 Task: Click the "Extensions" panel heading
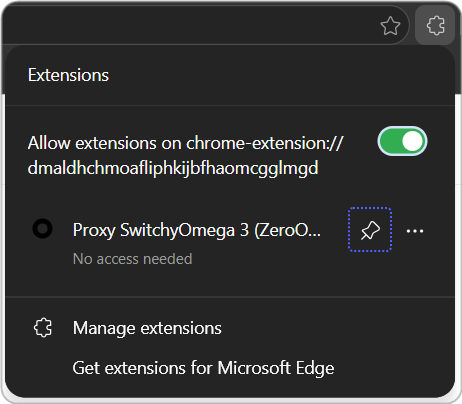coord(68,75)
